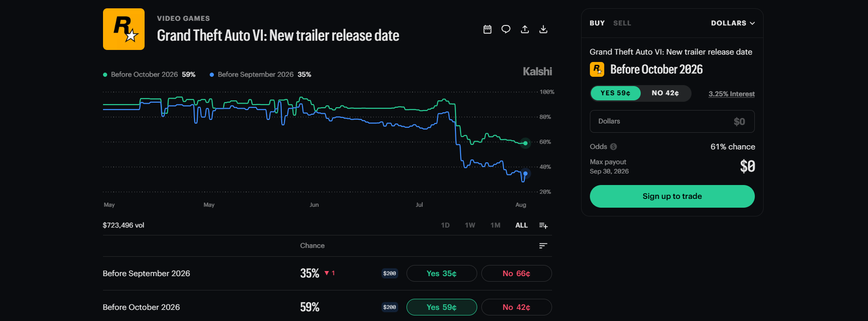Click $200 badge in Before October row
Viewport: 868px width, 321px height.
click(390, 307)
